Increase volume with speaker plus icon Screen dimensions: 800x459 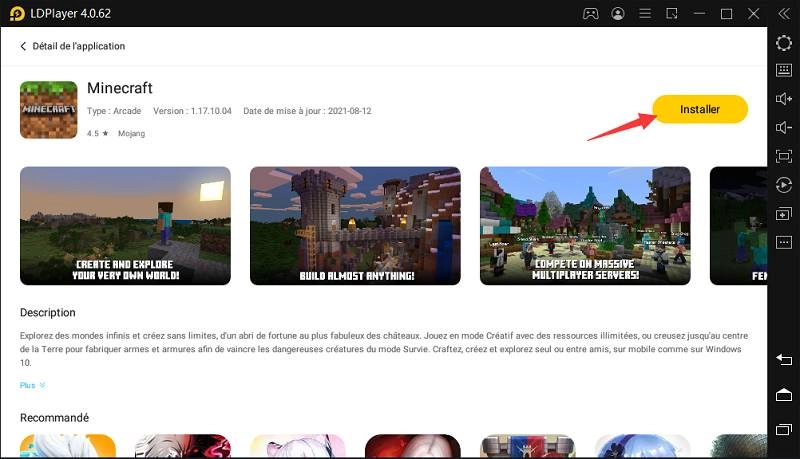[x=784, y=98]
